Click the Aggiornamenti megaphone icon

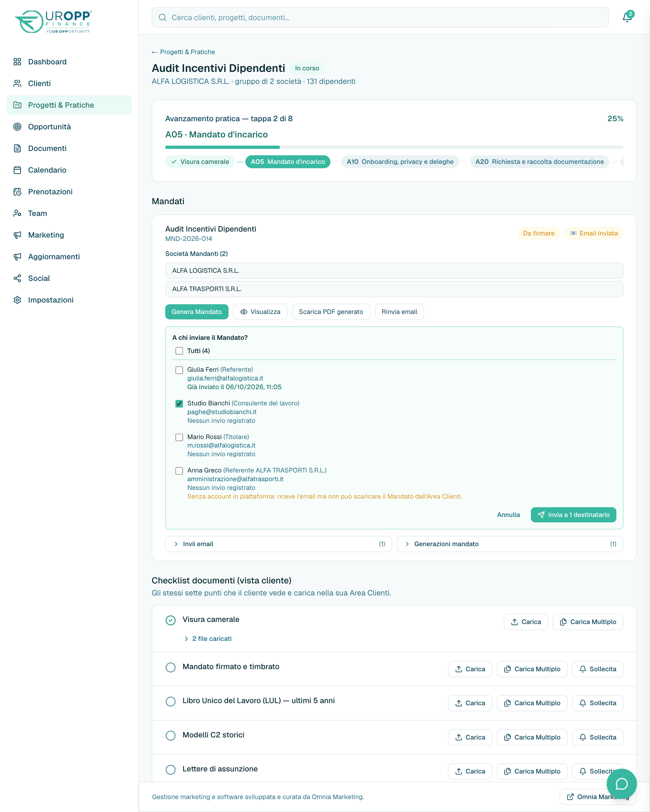pyautogui.click(x=17, y=257)
